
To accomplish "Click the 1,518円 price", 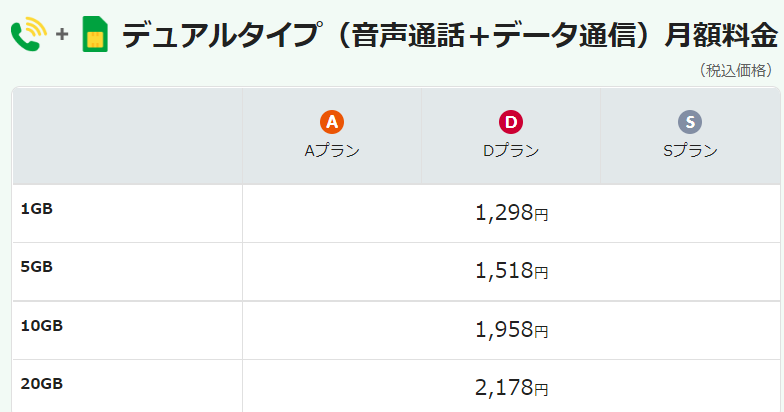I will coord(511,271).
